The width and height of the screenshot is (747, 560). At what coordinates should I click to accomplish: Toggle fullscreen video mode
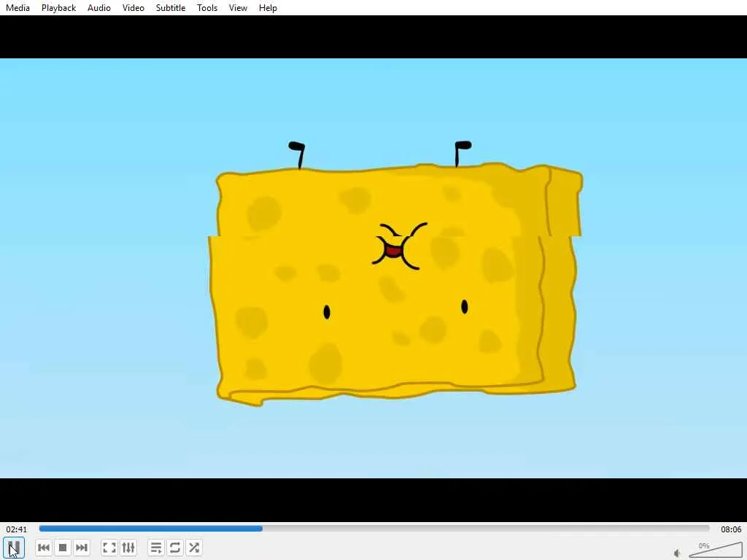pyautogui.click(x=109, y=548)
